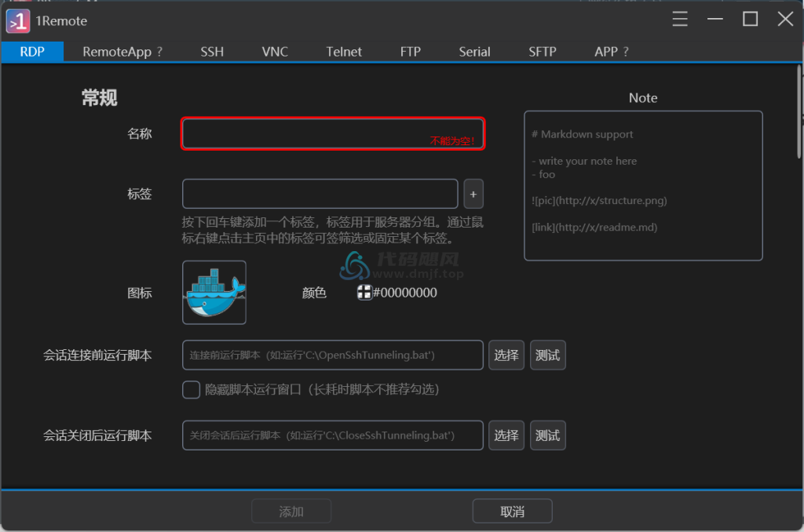The image size is (804, 532).
Task: Click the 常规 section heading
Action: pos(100,97)
